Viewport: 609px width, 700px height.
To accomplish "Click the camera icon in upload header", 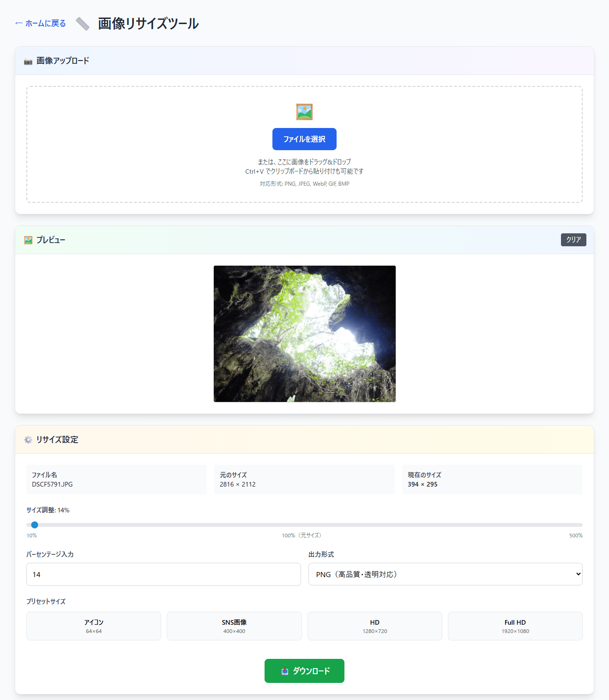I will (28, 61).
